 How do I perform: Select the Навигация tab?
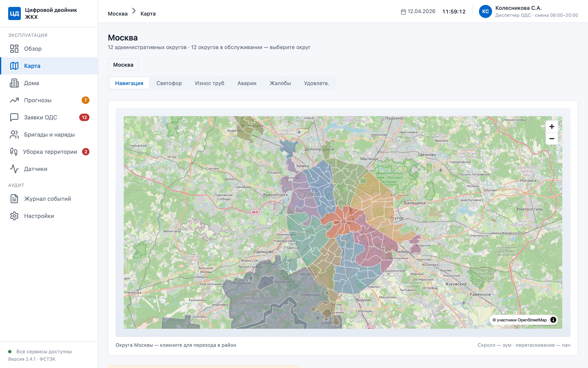(129, 83)
